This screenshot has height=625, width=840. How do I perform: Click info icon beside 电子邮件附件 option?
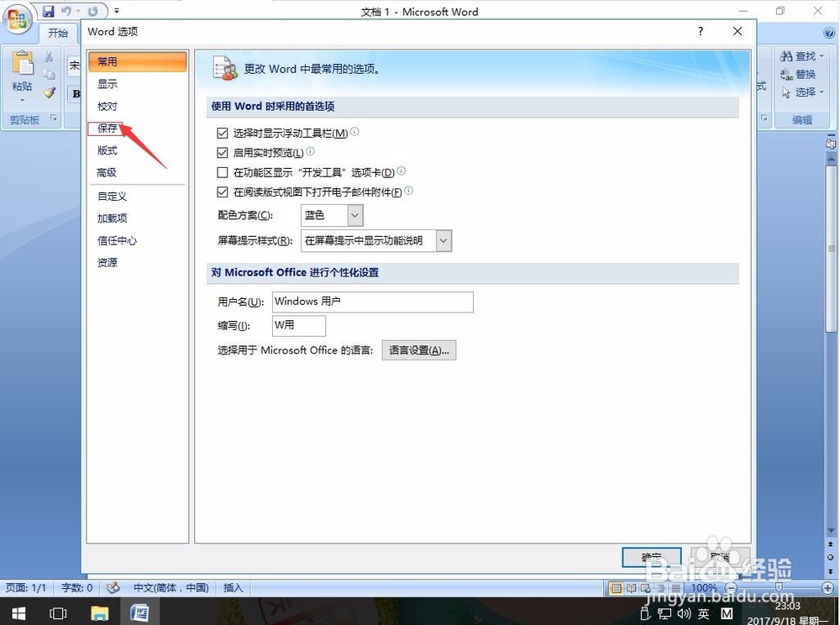tap(409, 191)
